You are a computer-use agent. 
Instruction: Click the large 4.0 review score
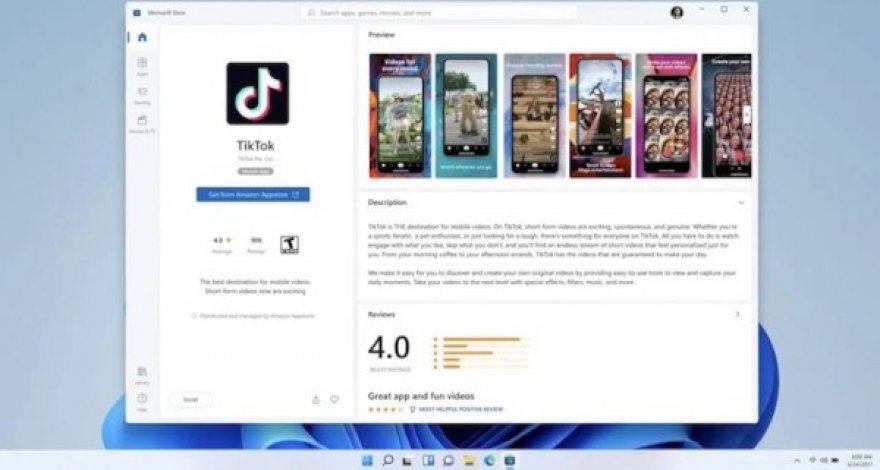389,348
